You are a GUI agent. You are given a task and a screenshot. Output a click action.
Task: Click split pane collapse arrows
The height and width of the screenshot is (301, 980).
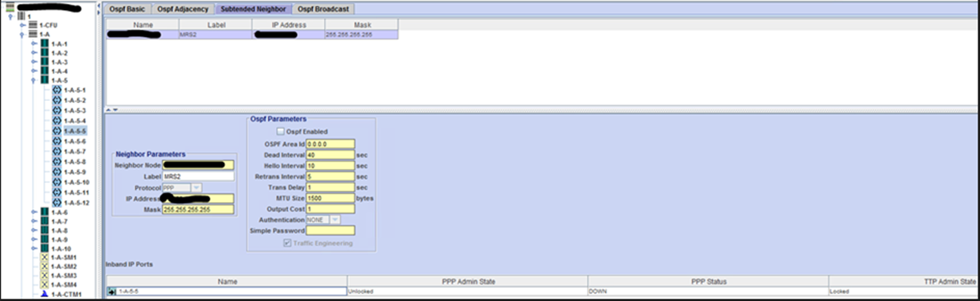point(112,110)
